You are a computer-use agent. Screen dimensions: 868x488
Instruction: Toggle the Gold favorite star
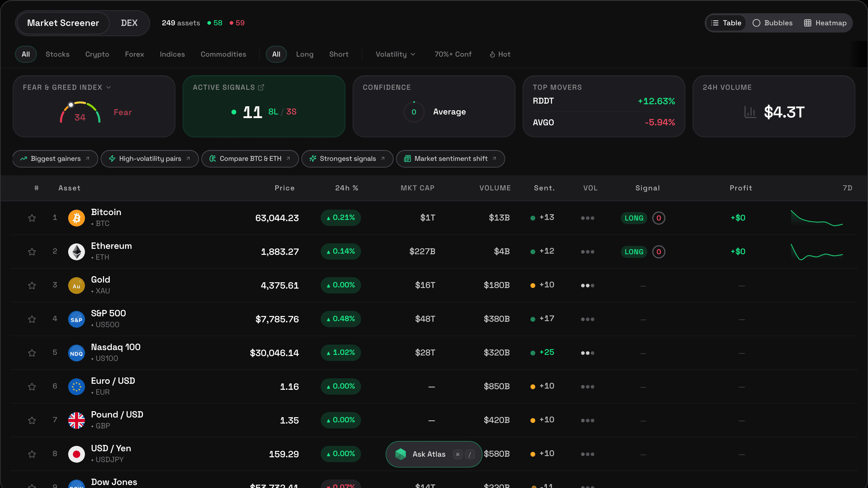(32, 285)
